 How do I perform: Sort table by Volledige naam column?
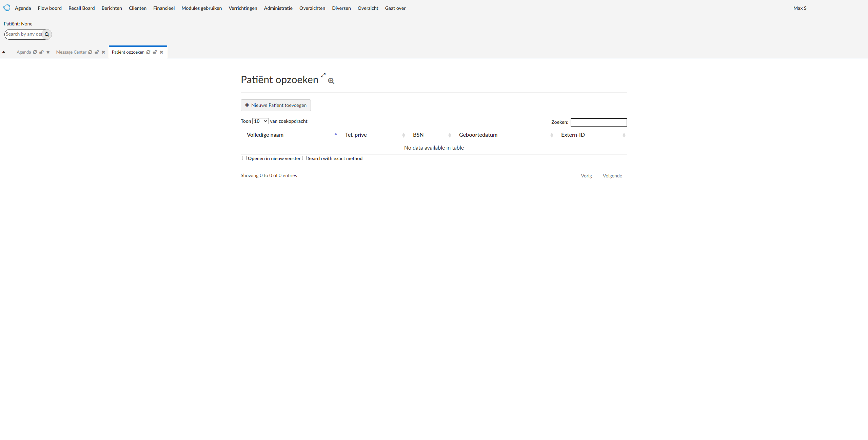(x=265, y=135)
